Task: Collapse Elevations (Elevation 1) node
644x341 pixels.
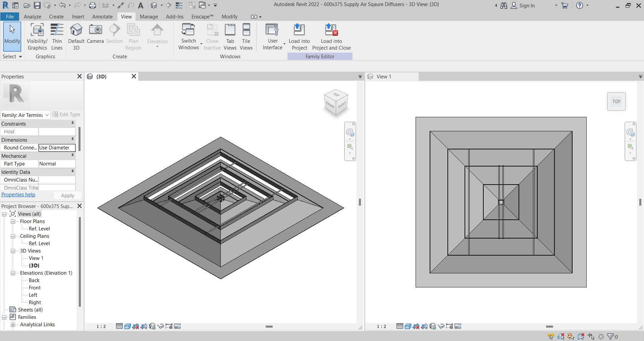Action: pos(13,273)
